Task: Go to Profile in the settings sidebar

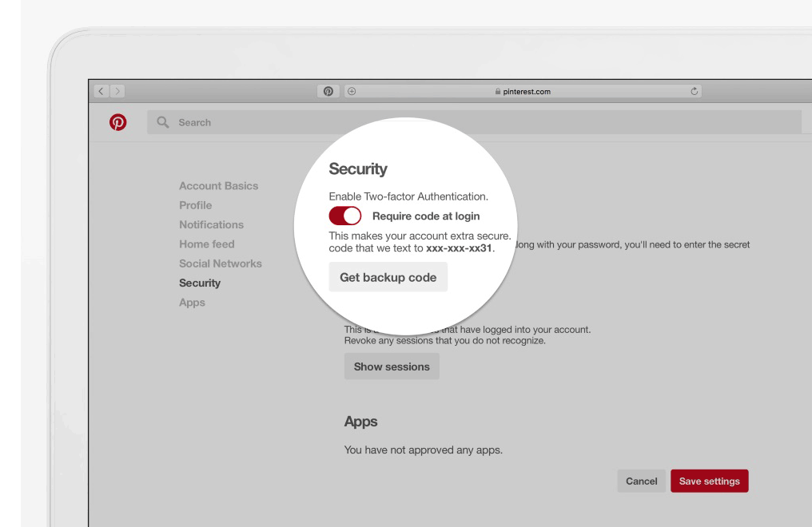Action: 195,205
